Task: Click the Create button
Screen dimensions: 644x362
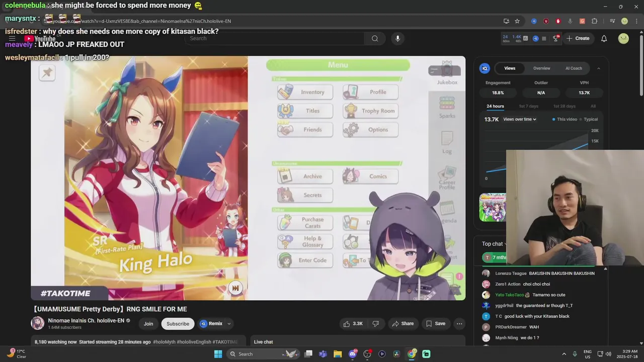Action: 578,38
